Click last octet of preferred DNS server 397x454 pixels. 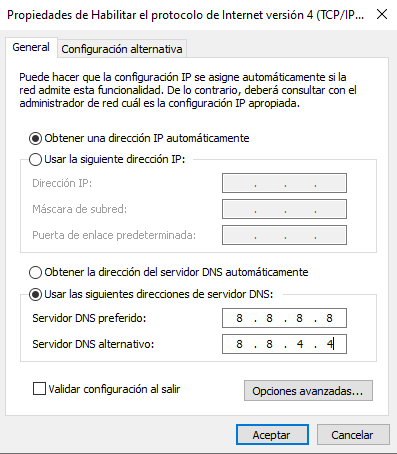[329, 318]
